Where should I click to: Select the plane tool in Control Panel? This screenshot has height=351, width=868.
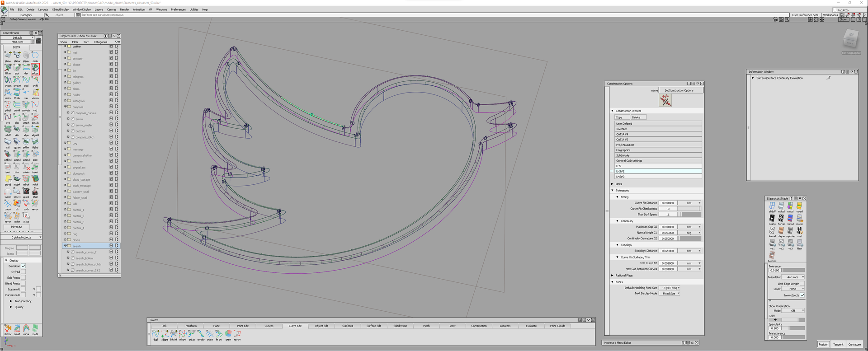pyautogui.click(x=8, y=56)
